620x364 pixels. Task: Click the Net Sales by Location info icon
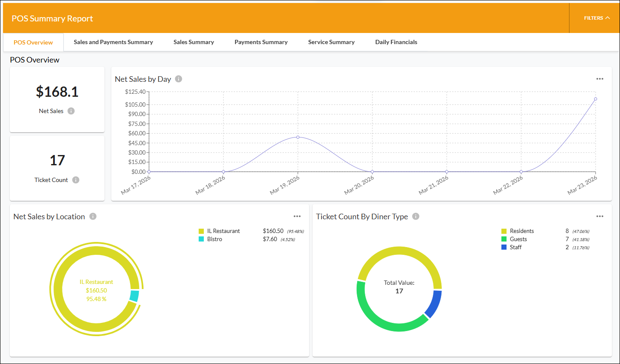coord(93,216)
